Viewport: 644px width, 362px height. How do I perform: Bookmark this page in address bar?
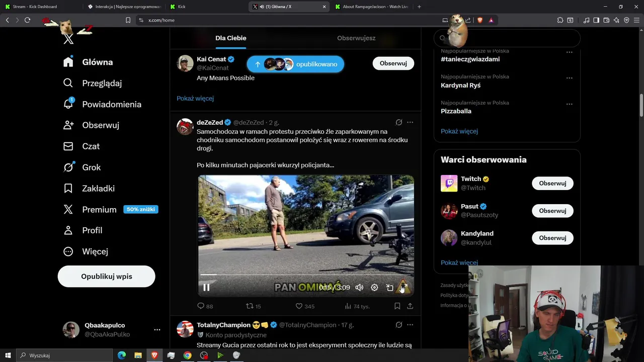(128, 20)
